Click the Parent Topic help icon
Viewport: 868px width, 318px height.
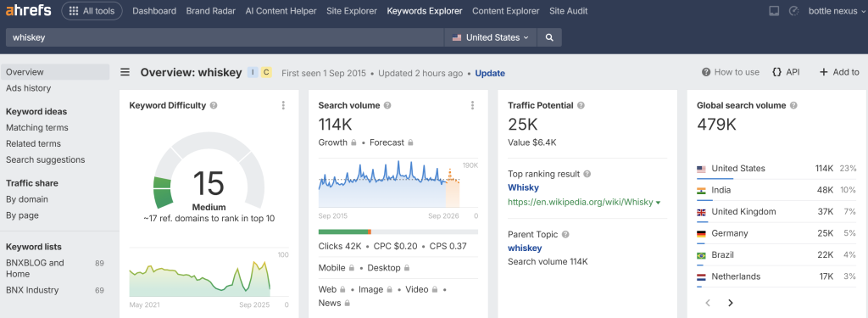coord(565,234)
